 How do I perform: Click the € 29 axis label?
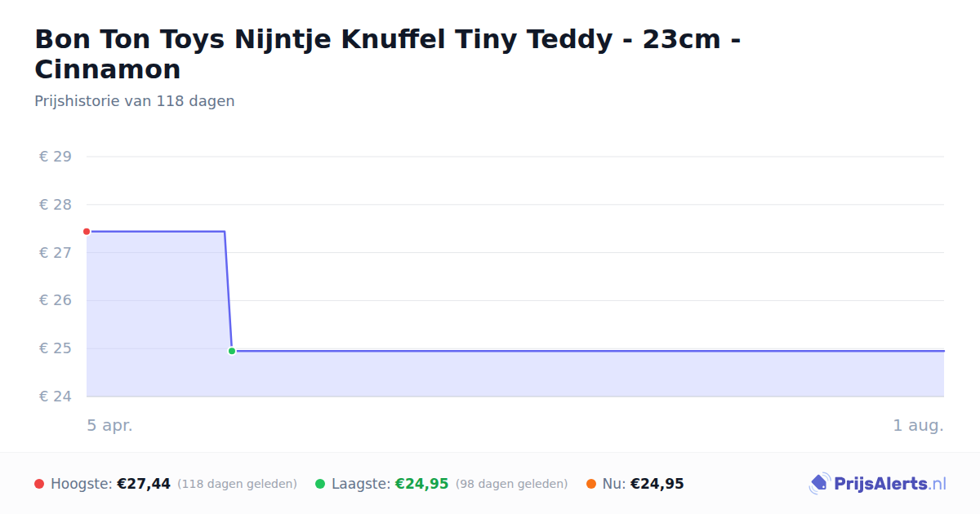pyautogui.click(x=56, y=157)
